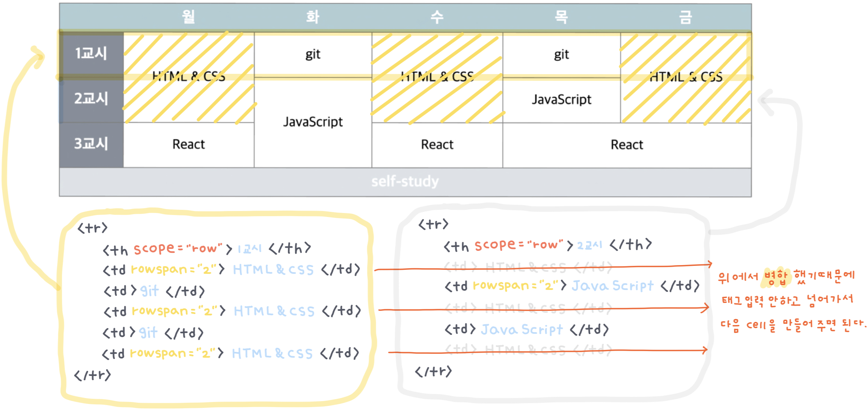Click the orange note "태그 입력 안하고 넘어가서"

(788, 301)
